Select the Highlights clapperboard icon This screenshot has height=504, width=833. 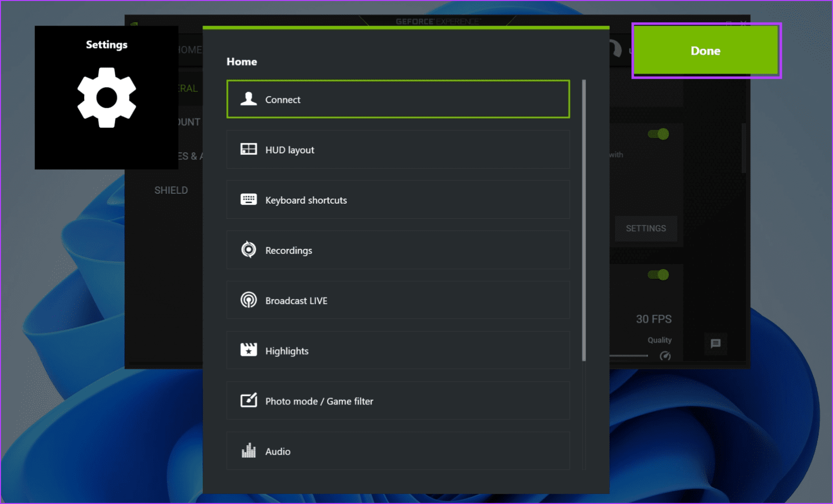tap(248, 350)
